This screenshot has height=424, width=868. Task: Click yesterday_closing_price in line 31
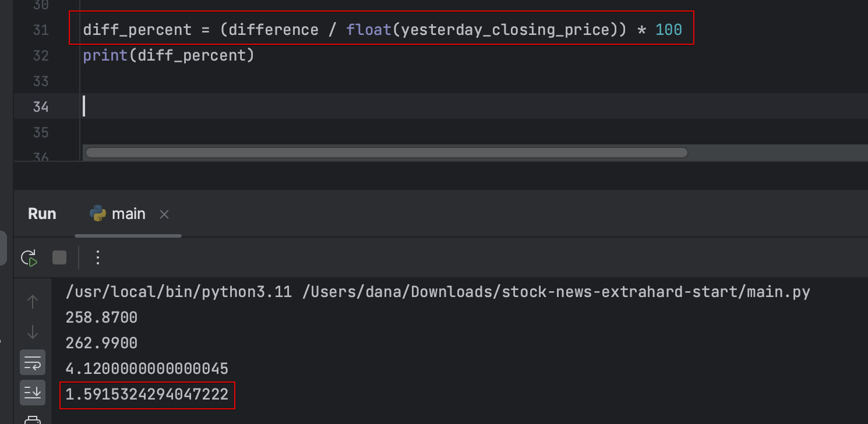pyautogui.click(x=505, y=30)
